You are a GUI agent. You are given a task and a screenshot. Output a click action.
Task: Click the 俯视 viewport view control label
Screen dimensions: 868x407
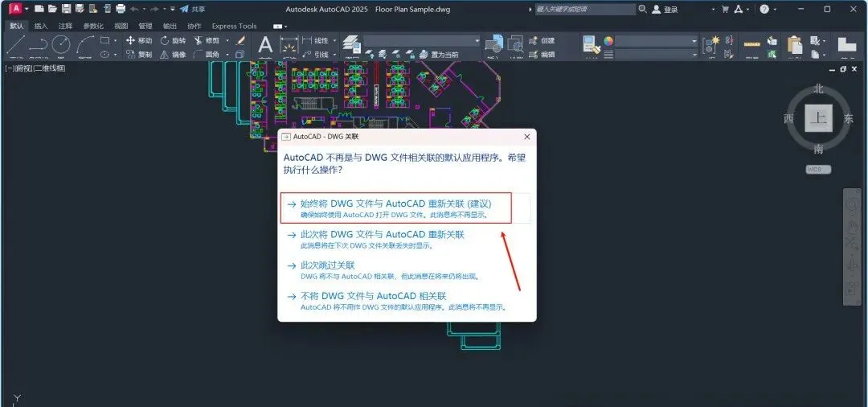pyautogui.click(x=23, y=68)
